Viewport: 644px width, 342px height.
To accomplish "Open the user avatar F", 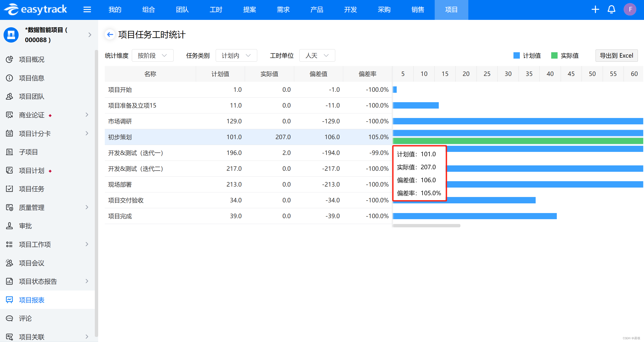I will 630,9.
